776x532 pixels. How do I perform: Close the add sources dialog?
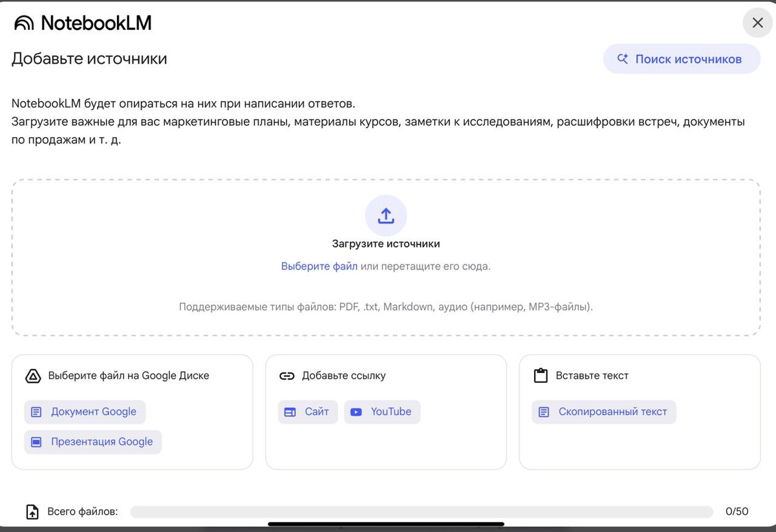coord(758,23)
